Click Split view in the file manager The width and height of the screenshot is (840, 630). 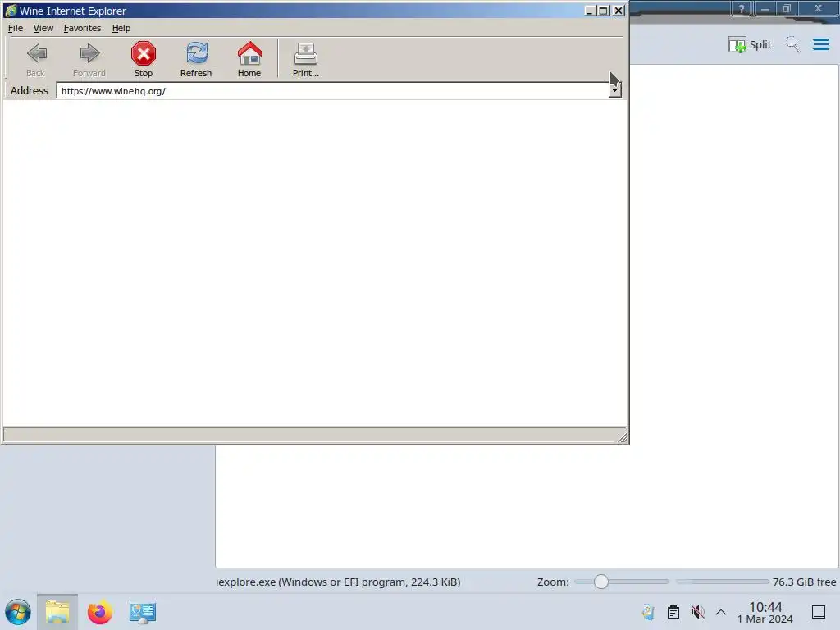[750, 44]
